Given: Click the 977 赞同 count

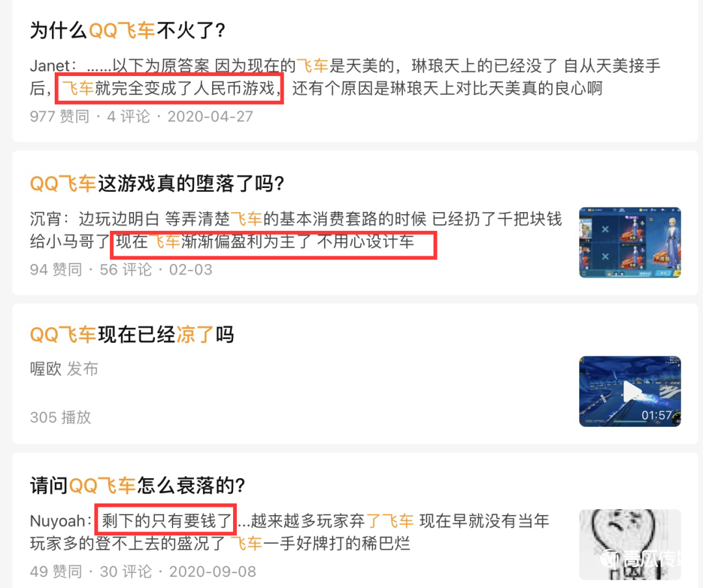Looking at the screenshot, I should (x=60, y=116).
